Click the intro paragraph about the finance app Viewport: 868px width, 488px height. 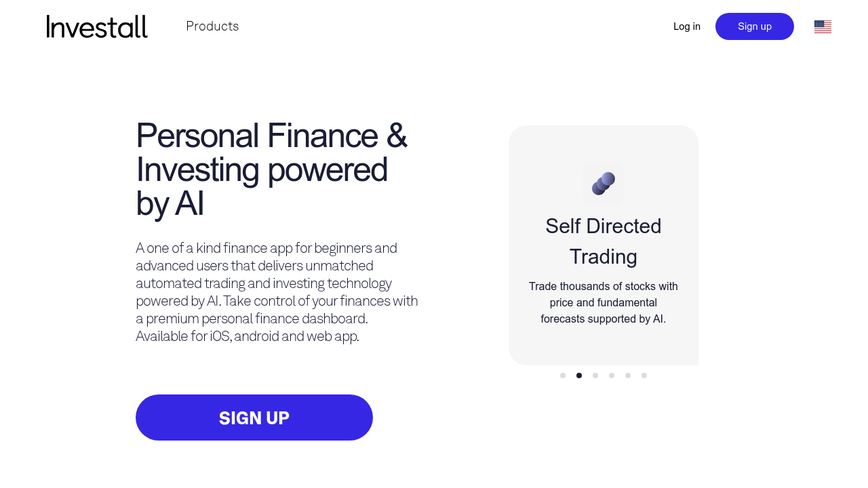click(277, 291)
